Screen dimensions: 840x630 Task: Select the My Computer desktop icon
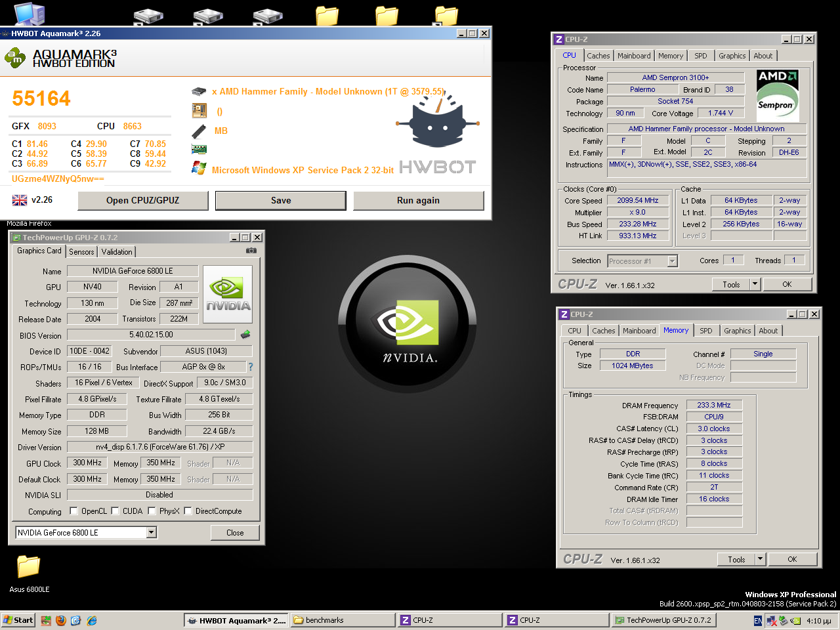pos(30,13)
